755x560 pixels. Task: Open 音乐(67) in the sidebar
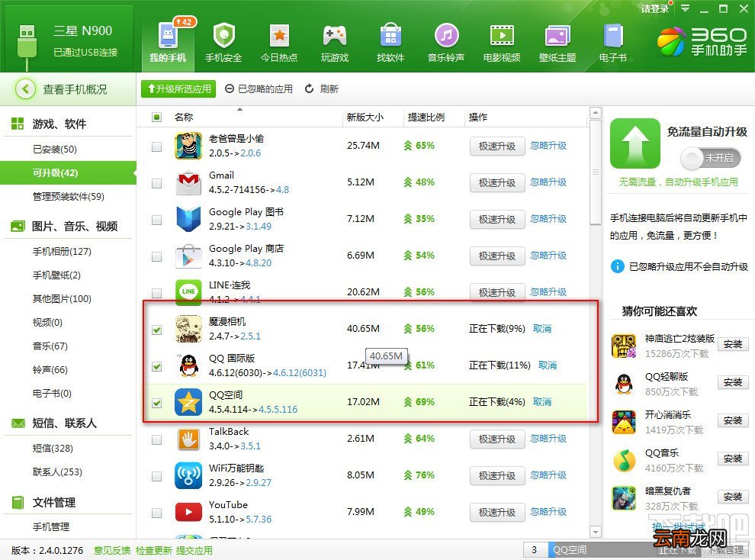coord(50,346)
